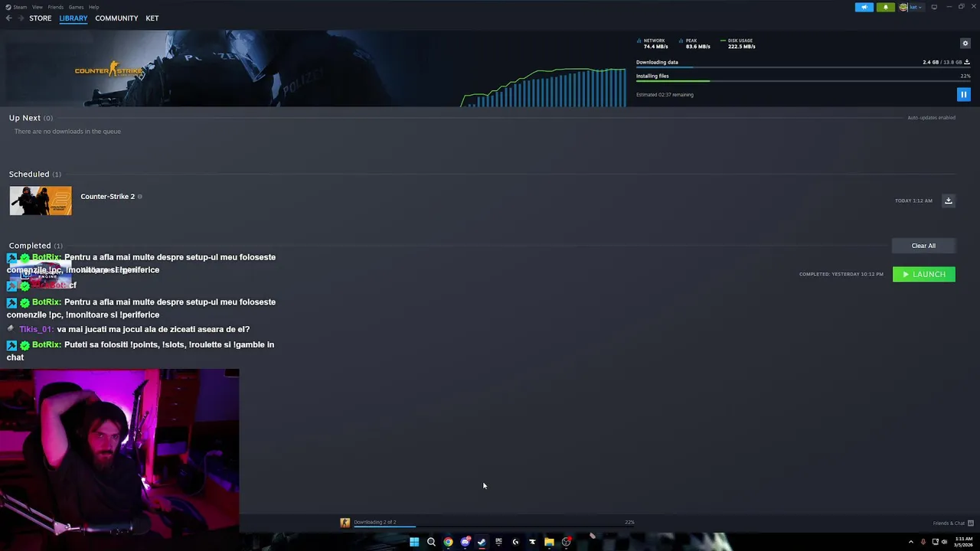Open Steam announcements megaphone icon
The width and height of the screenshot is (980, 551).
coord(864,7)
